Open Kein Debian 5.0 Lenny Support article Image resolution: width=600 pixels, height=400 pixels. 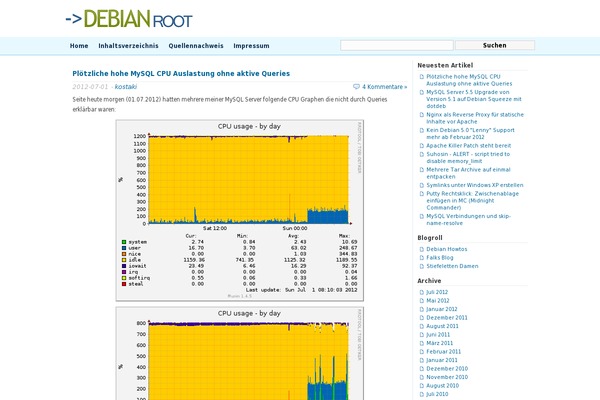[x=470, y=134]
